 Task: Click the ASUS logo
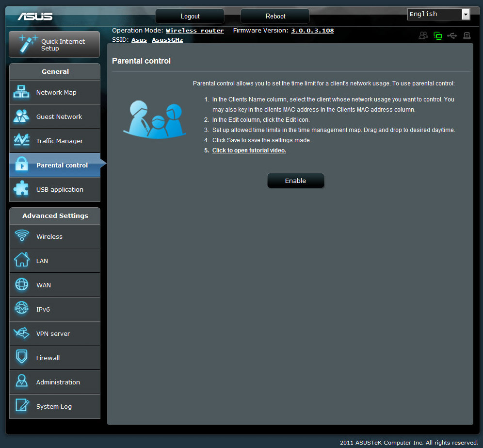click(x=35, y=17)
